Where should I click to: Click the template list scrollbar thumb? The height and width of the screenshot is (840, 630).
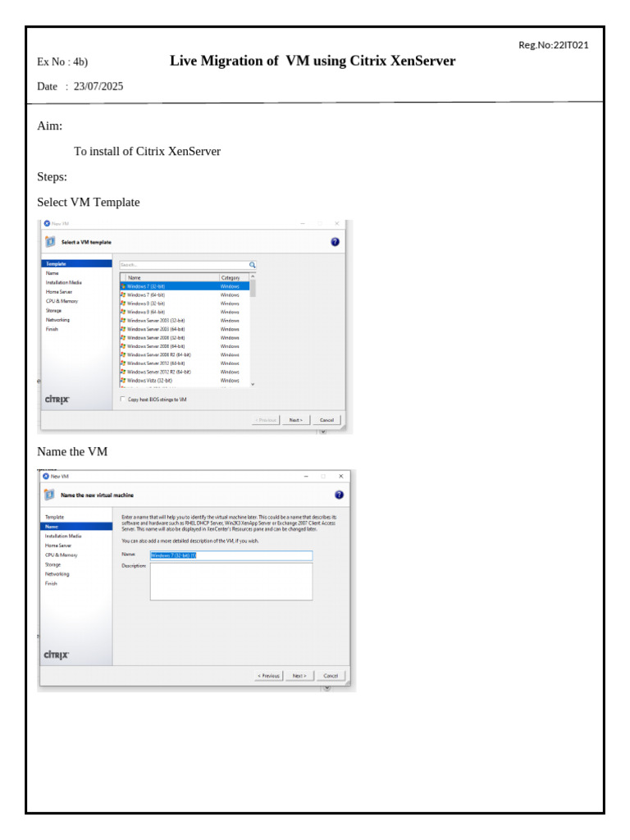point(253,288)
